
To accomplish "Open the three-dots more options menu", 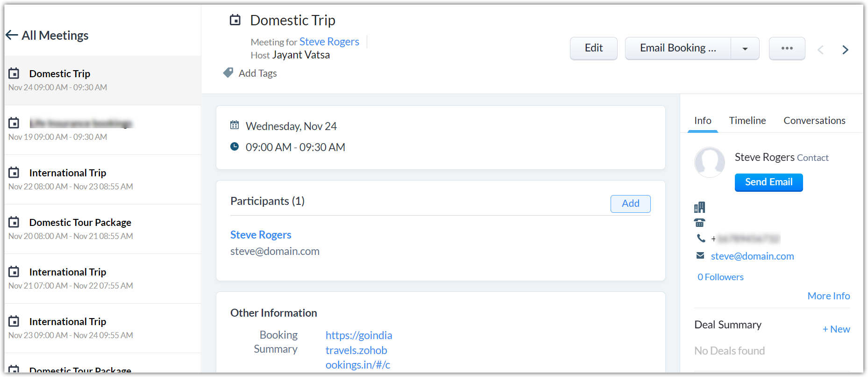I will click(787, 48).
